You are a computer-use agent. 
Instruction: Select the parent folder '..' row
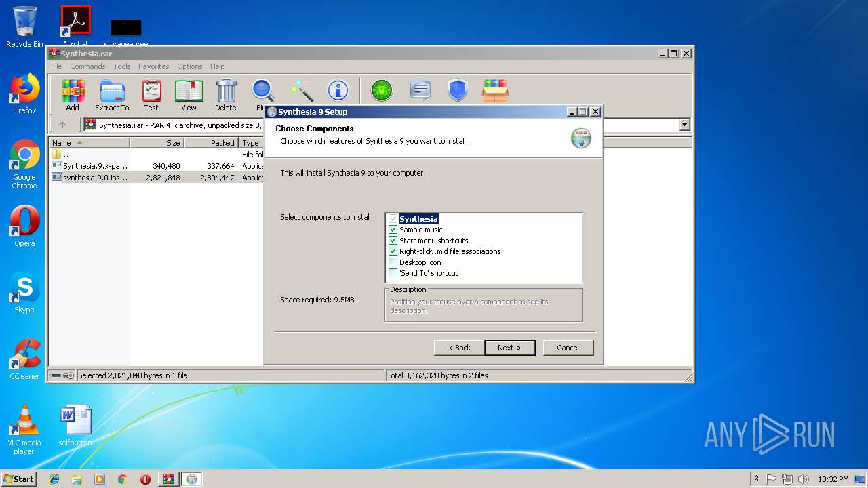tap(157, 155)
